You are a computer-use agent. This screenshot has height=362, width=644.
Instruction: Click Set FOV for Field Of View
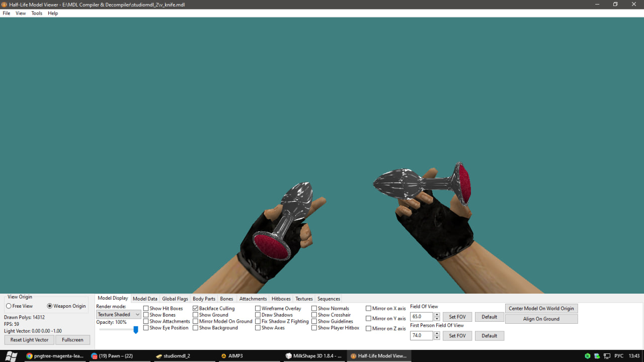(x=457, y=317)
